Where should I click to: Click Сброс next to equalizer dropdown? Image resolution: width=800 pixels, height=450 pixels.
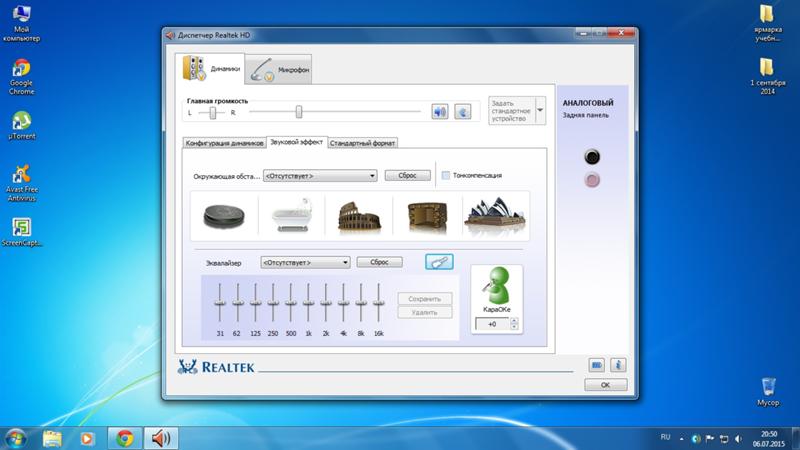pyautogui.click(x=379, y=262)
